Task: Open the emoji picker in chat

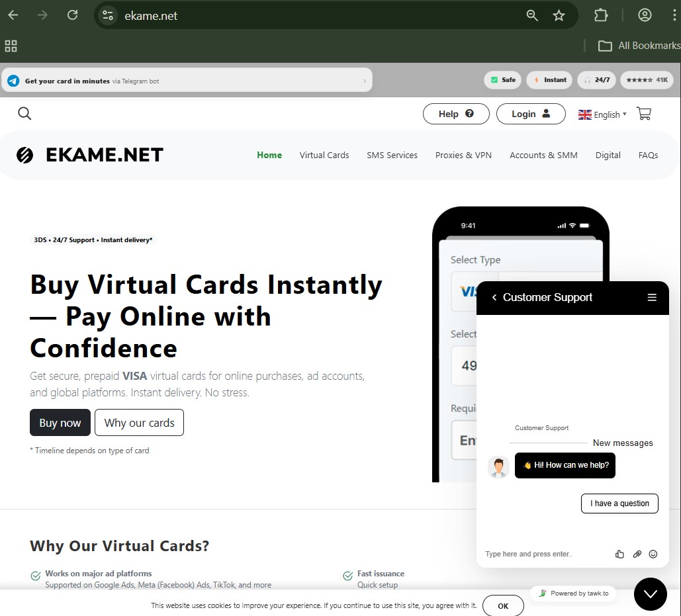Action: tap(653, 554)
